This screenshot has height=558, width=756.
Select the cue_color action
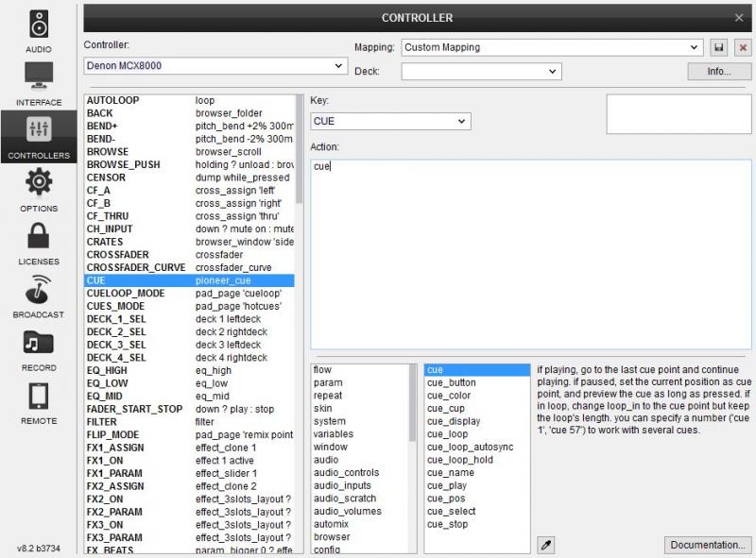pos(477,395)
